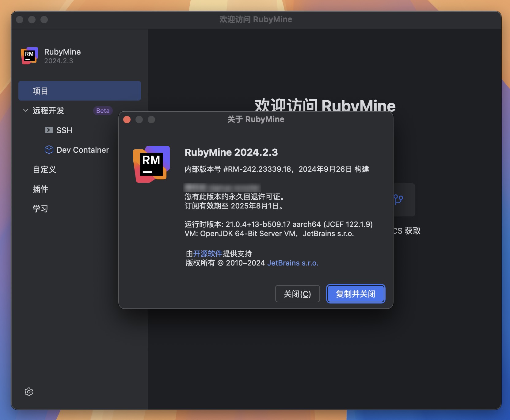Click the large RM logo in About dialog
The width and height of the screenshot is (510, 420).
pyautogui.click(x=151, y=164)
